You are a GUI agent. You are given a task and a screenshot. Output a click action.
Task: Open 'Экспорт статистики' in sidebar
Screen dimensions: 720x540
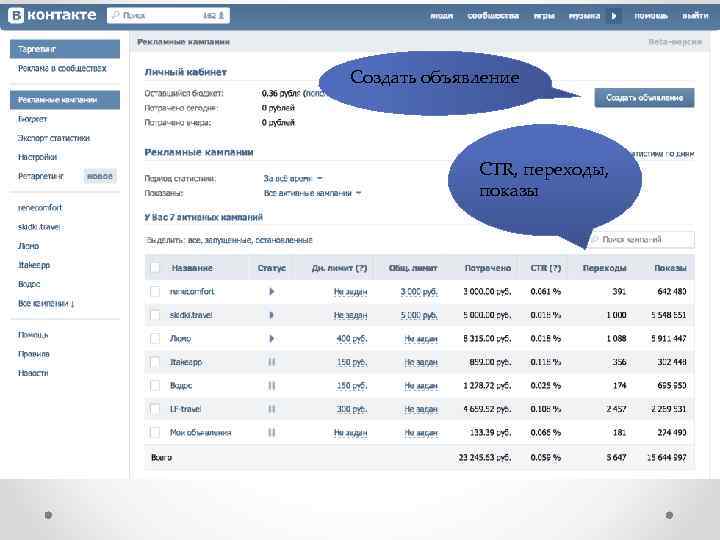click(x=54, y=138)
